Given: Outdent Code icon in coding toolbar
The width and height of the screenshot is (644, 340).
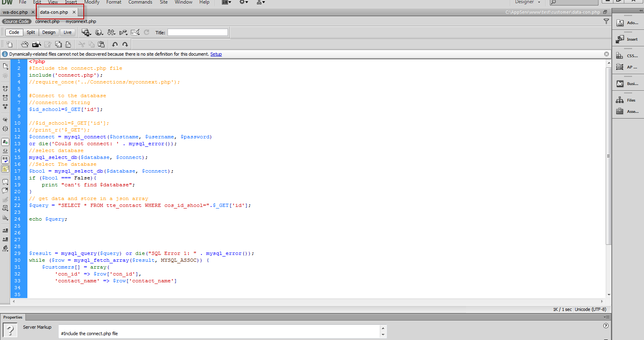Looking at the screenshot, I should click(x=5, y=239).
